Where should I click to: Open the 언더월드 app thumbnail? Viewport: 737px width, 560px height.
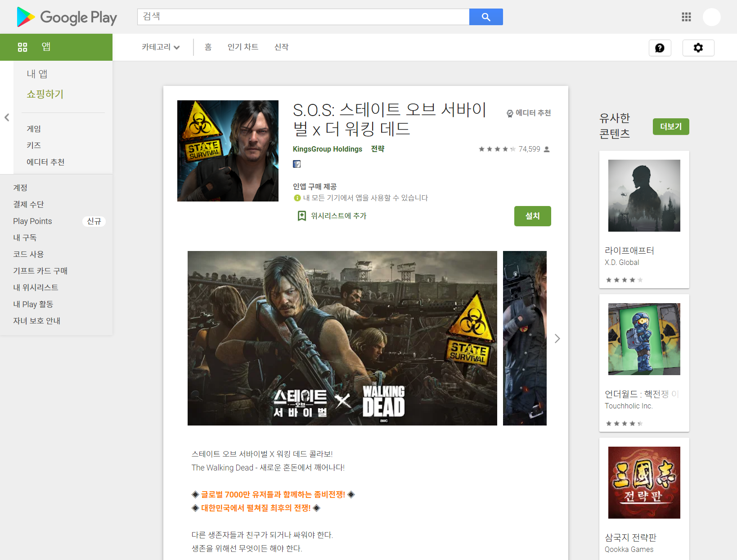644,339
